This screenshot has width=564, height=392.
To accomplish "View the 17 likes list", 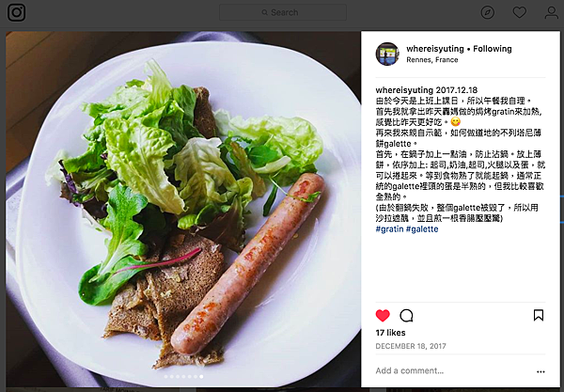I will 390,333.
